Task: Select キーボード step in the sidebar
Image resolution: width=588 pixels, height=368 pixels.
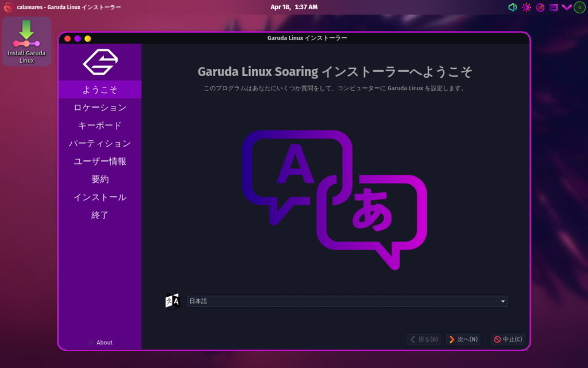Action: [x=100, y=125]
